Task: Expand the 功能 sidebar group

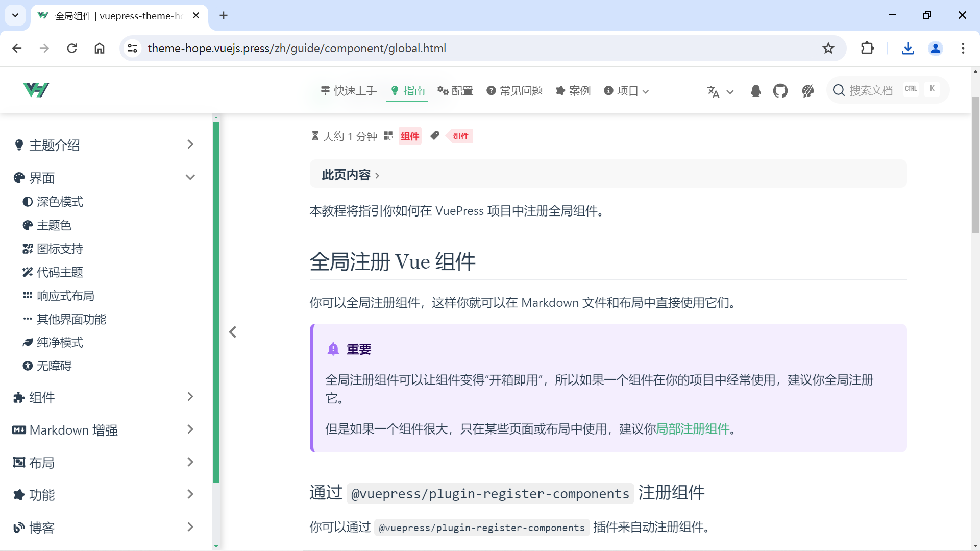Action: (104, 495)
